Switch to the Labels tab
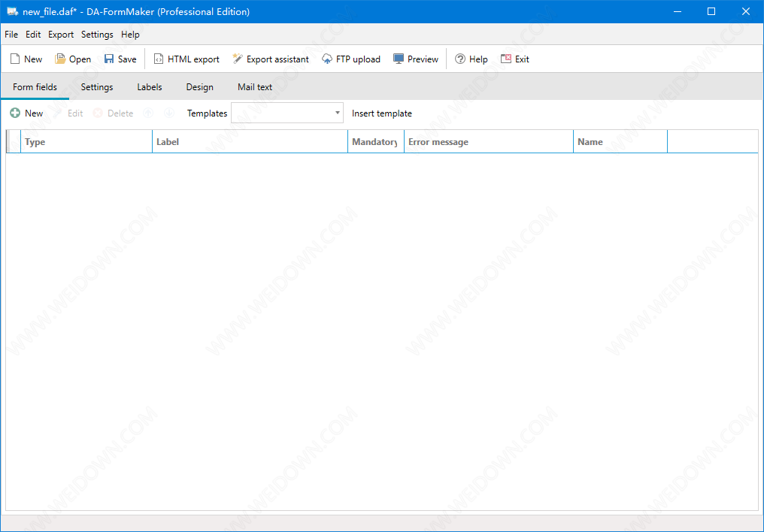Image resolution: width=764 pixels, height=532 pixels. pyautogui.click(x=150, y=87)
